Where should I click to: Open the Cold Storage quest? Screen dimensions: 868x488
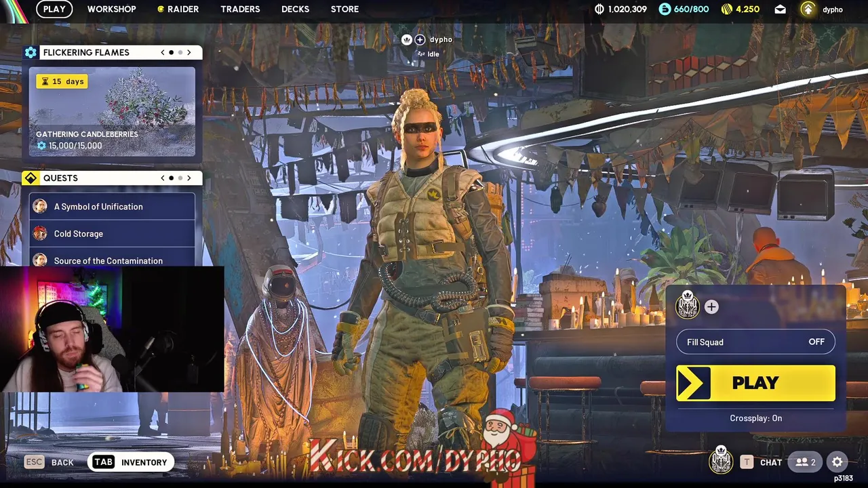[112, 233]
